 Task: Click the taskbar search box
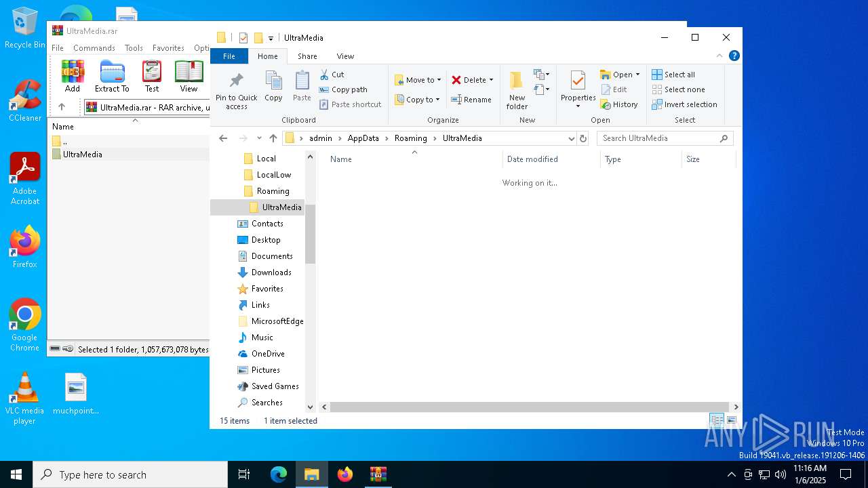click(x=130, y=474)
